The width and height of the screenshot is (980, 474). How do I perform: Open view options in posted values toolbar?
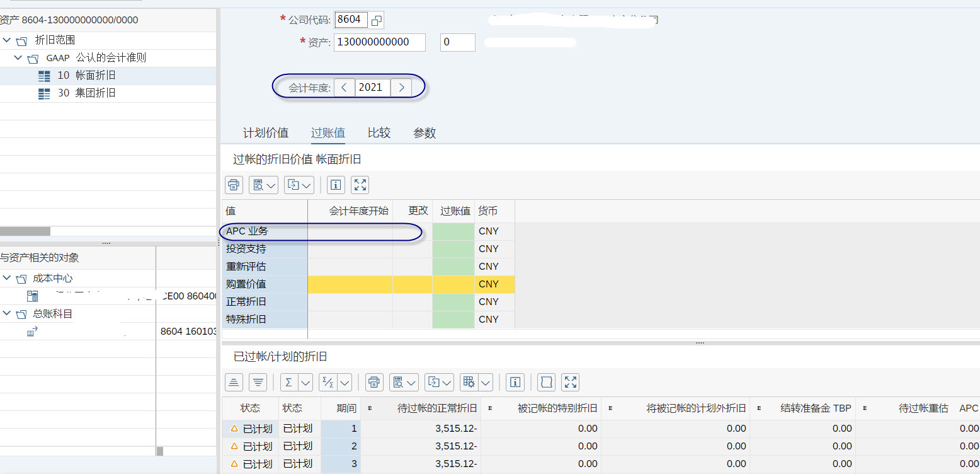click(264, 185)
